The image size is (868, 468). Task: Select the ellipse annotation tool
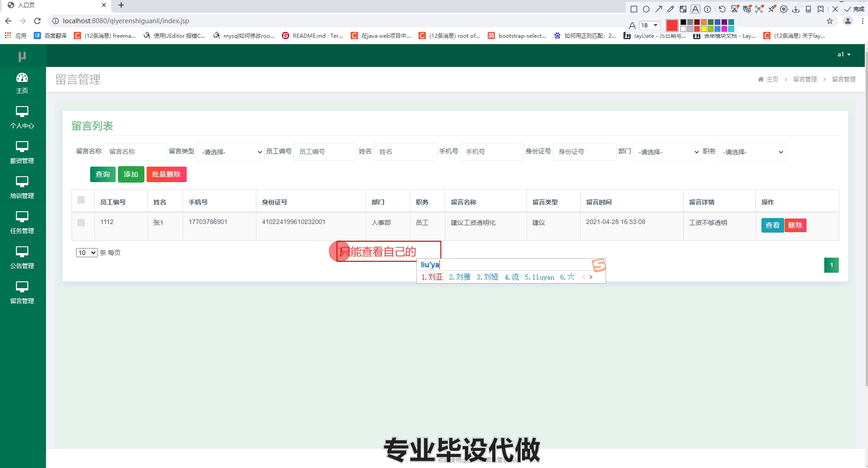646,9
